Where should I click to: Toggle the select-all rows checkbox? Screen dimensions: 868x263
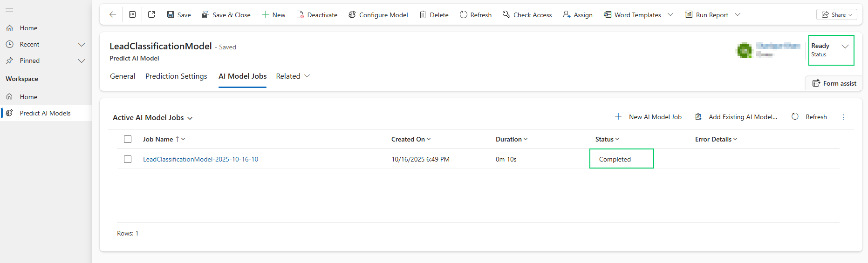point(128,139)
